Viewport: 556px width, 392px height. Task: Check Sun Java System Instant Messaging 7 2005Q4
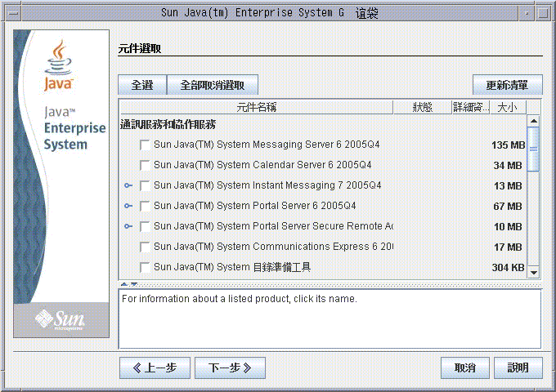[145, 185]
